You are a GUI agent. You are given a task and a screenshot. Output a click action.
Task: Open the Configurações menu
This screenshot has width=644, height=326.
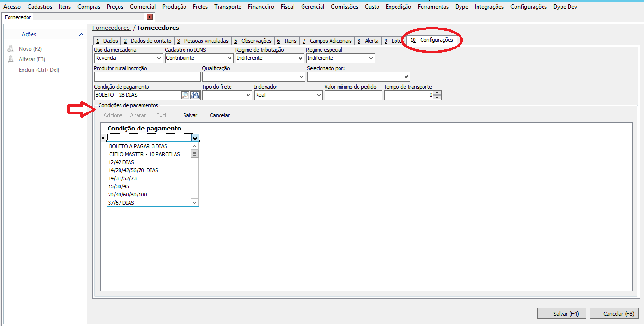point(528,7)
